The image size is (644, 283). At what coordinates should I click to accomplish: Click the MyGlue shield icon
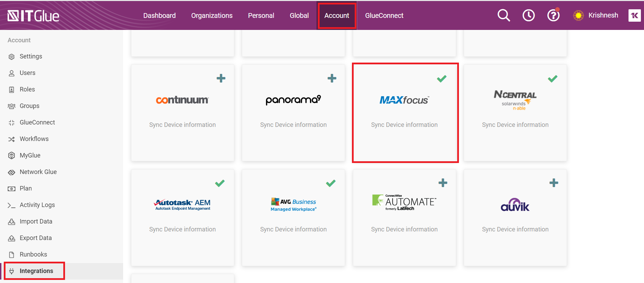click(x=12, y=155)
